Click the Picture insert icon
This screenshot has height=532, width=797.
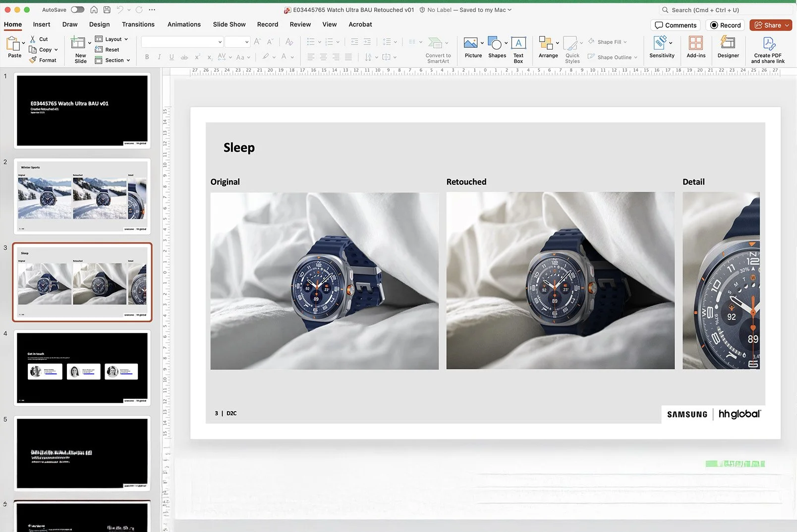(470, 43)
